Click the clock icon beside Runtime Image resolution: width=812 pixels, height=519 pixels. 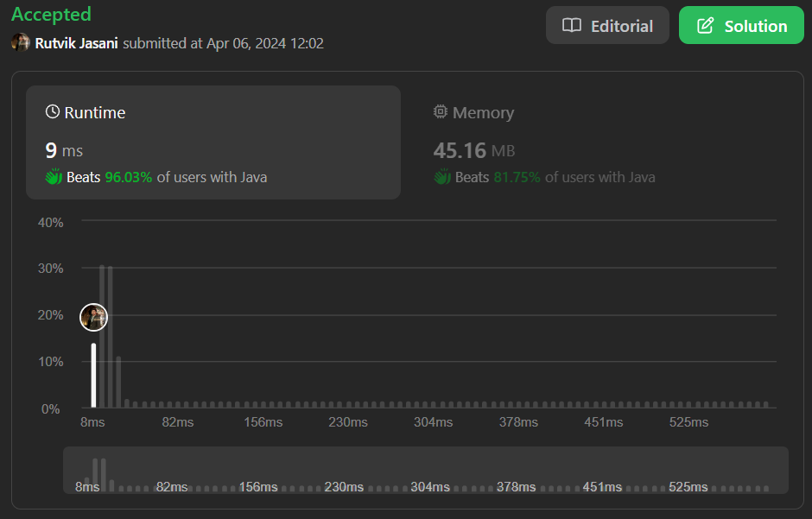53,111
